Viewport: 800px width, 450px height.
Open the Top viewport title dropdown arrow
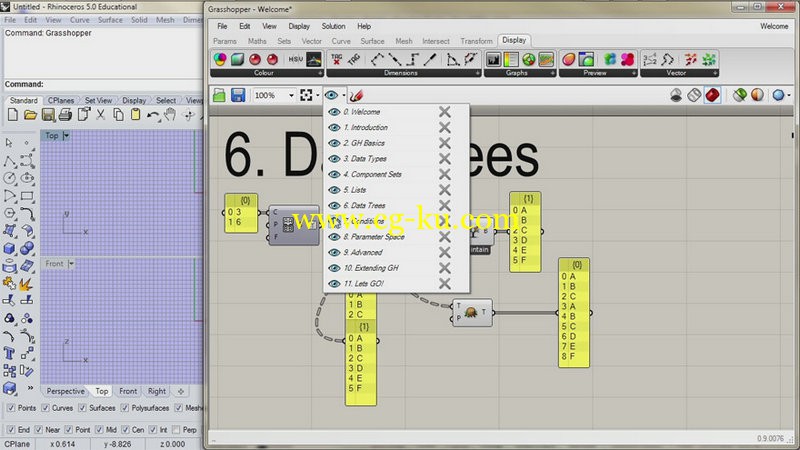click(x=66, y=136)
